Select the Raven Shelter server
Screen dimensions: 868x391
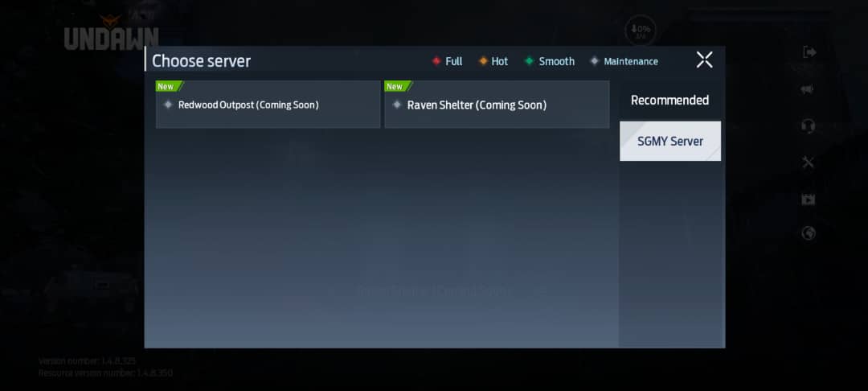(x=497, y=105)
